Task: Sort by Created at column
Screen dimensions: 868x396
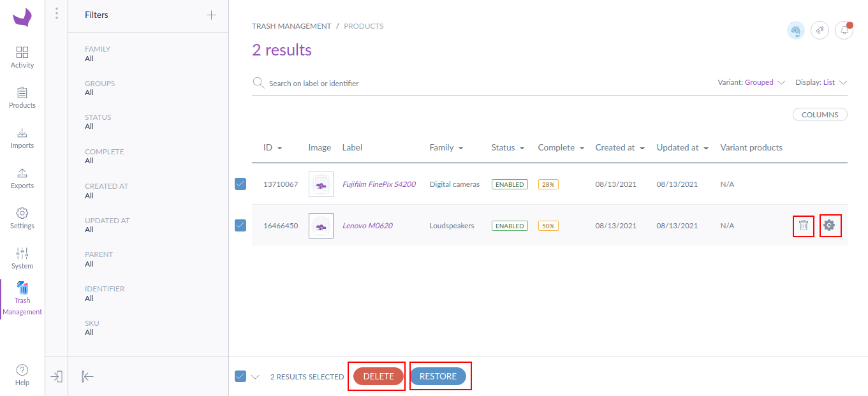Action: click(x=620, y=147)
